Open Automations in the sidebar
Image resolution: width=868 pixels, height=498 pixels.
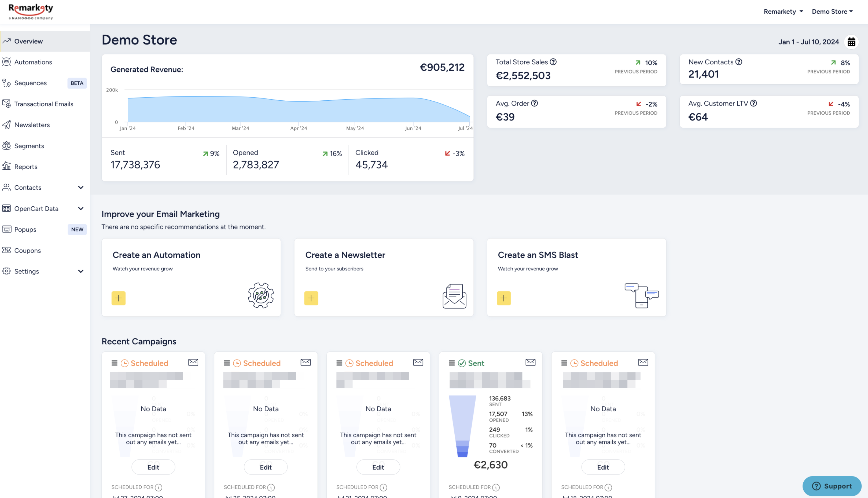click(x=45, y=62)
